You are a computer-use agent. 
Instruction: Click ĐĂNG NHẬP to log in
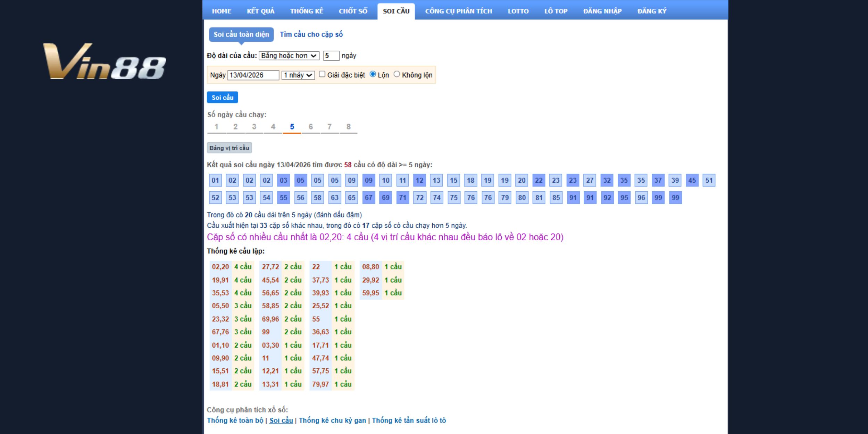[x=602, y=11]
